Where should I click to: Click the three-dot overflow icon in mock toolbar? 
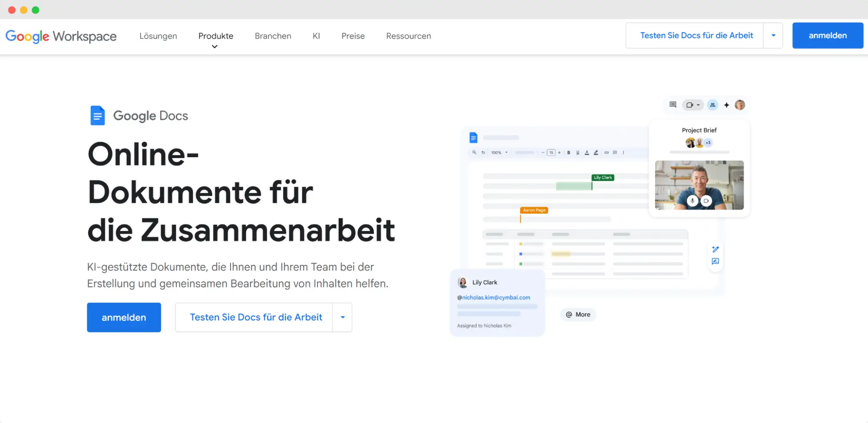(x=623, y=152)
